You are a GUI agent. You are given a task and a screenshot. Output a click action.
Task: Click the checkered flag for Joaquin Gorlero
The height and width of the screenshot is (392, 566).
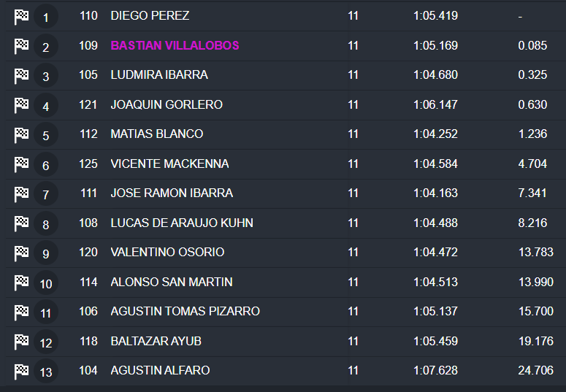click(22, 105)
